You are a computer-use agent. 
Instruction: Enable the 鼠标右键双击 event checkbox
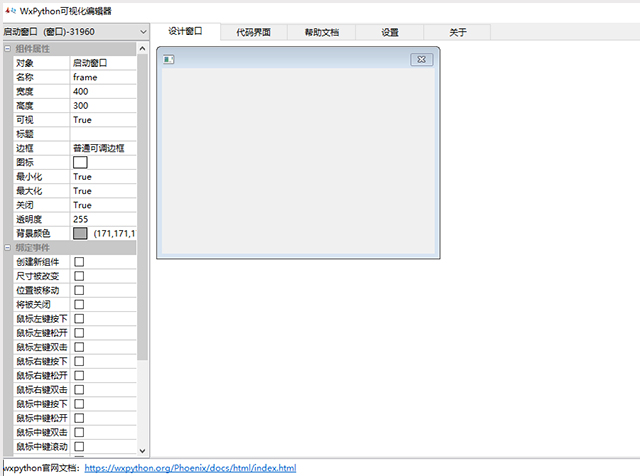point(79,389)
